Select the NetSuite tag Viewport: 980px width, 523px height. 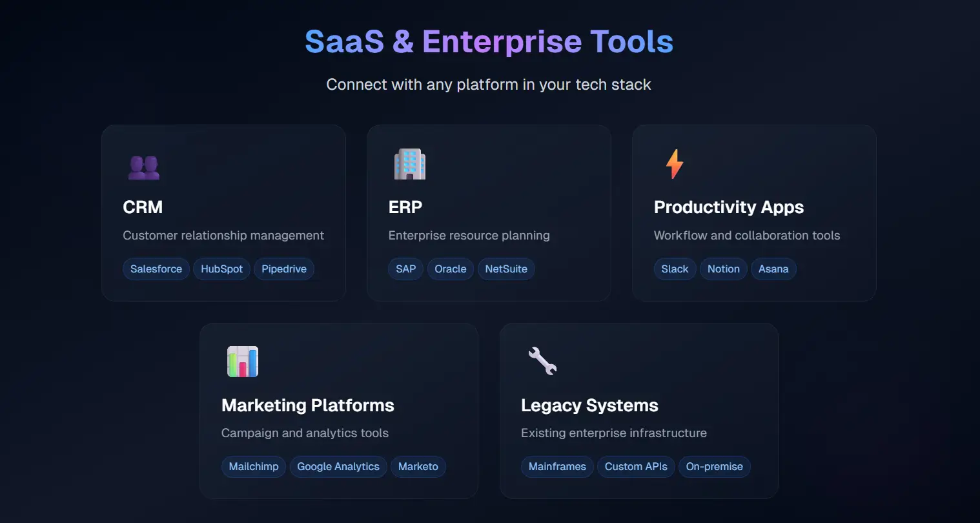click(506, 269)
